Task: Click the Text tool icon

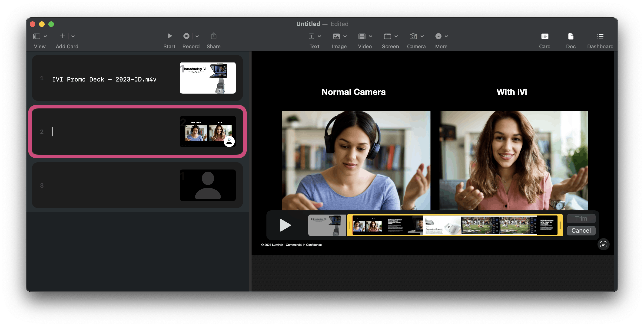Action: 312,36
